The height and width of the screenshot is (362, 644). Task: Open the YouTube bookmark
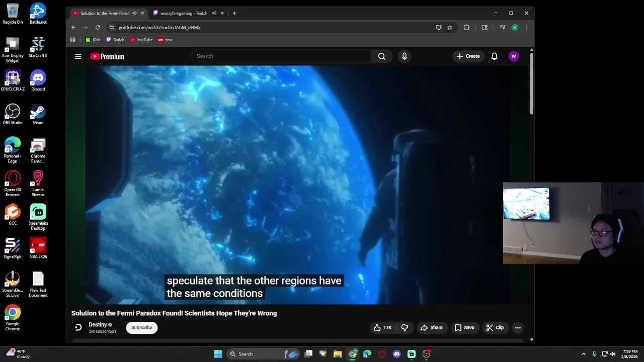[141, 40]
